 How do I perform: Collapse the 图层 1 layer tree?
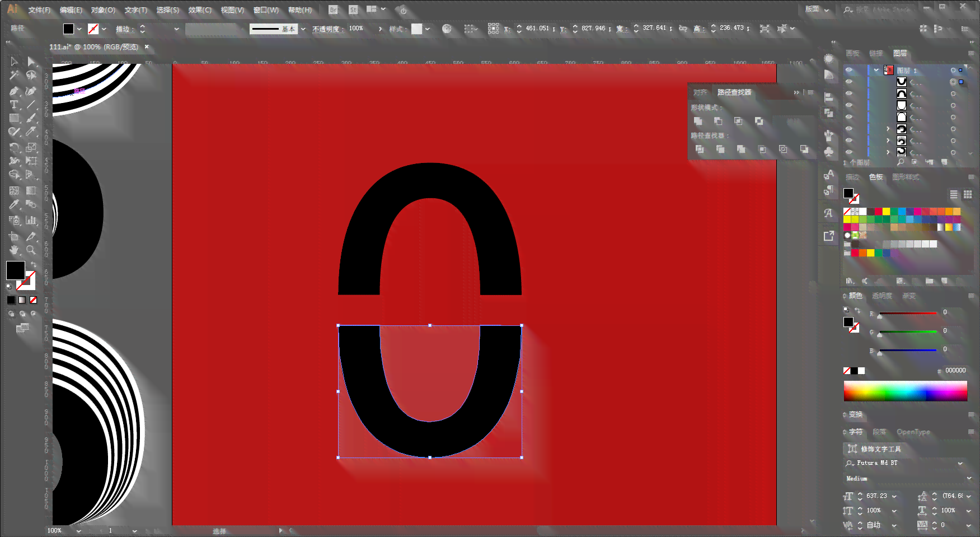click(x=876, y=70)
